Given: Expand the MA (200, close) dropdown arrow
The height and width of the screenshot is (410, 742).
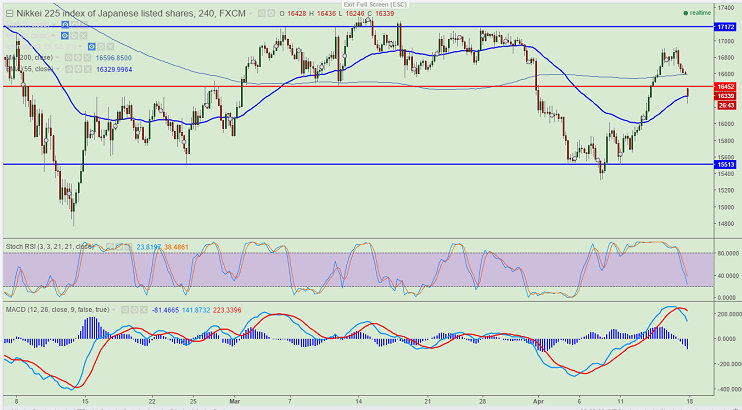Looking at the screenshot, I should click(x=57, y=57).
